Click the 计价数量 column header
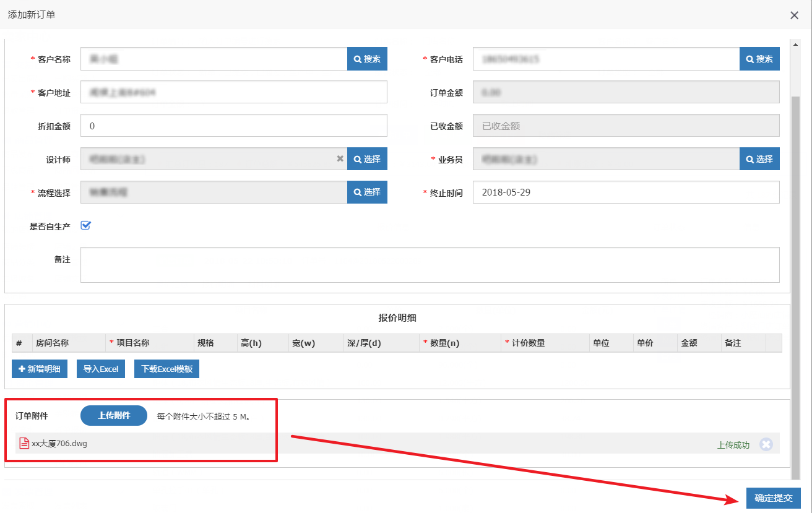 tap(528, 343)
